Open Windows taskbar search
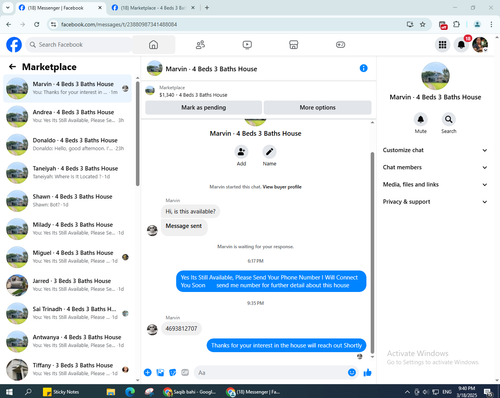 (28, 392)
